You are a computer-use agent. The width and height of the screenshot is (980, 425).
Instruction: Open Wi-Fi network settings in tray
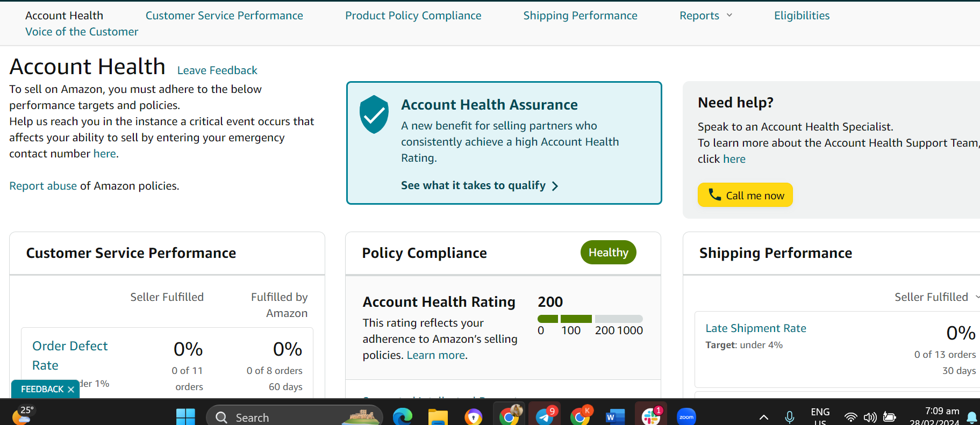click(x=850, y=417)
